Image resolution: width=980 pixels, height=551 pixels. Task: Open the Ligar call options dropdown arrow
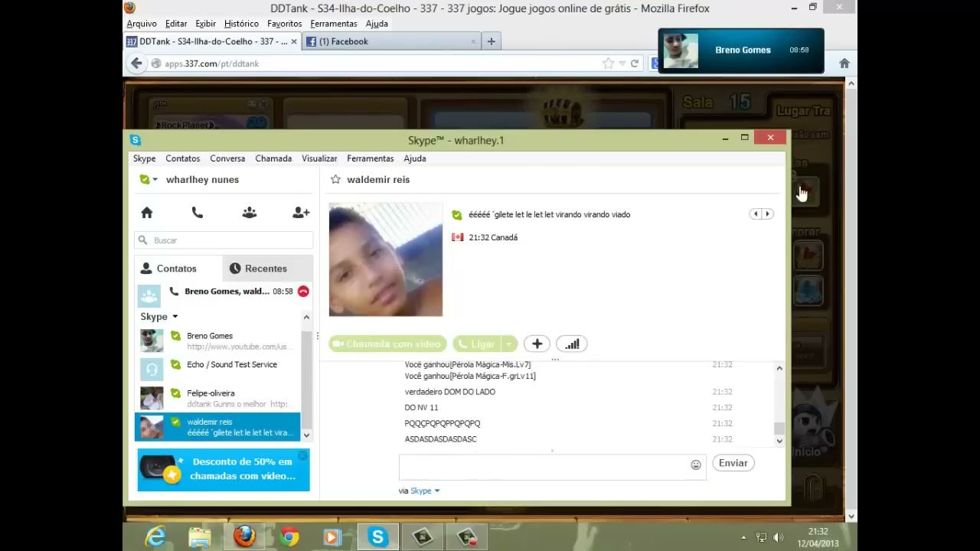pyautogui.click(x=508, y=344)
